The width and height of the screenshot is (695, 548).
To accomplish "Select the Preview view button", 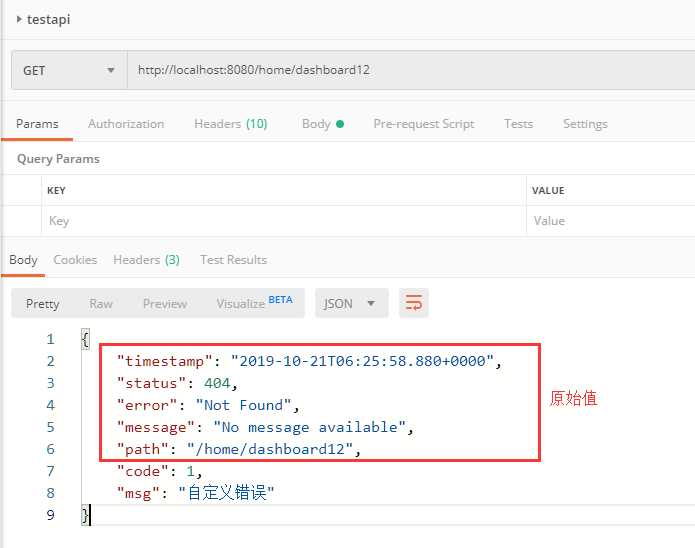I will (165, 304).
